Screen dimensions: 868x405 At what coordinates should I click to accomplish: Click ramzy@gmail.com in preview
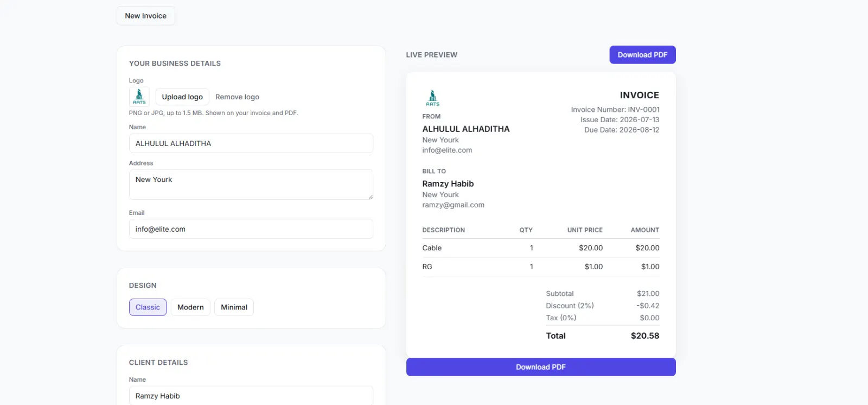[453, 205]
